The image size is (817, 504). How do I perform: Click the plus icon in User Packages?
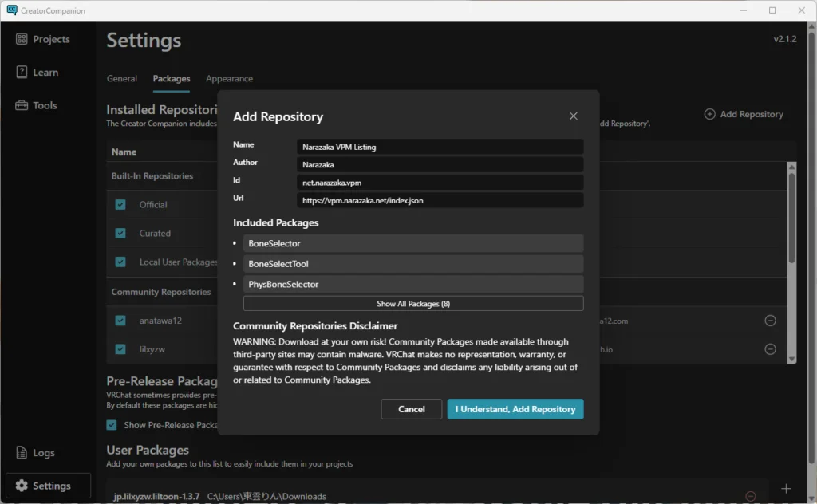[786, 488]
